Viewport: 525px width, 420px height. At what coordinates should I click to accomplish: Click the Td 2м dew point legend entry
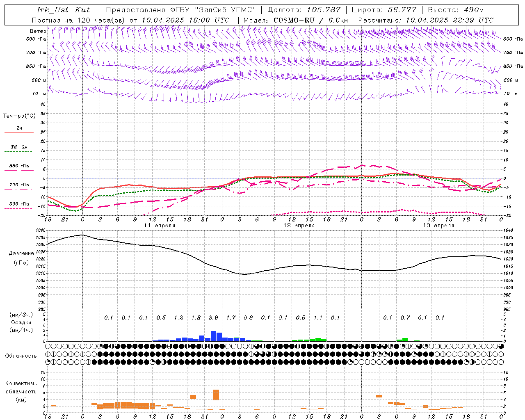tap(19, 147)
